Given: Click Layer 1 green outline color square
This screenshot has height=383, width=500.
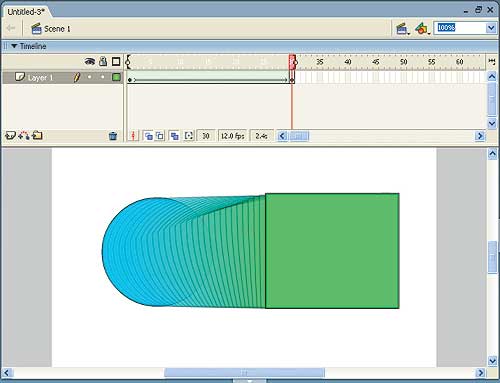Looking at the screenshot, I should coord(116,77).
